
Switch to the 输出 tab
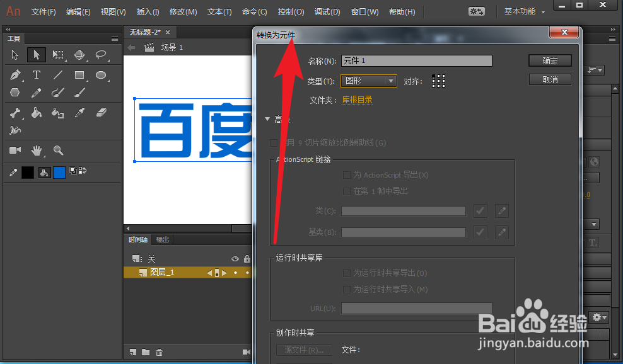click(x=163, y=239)
